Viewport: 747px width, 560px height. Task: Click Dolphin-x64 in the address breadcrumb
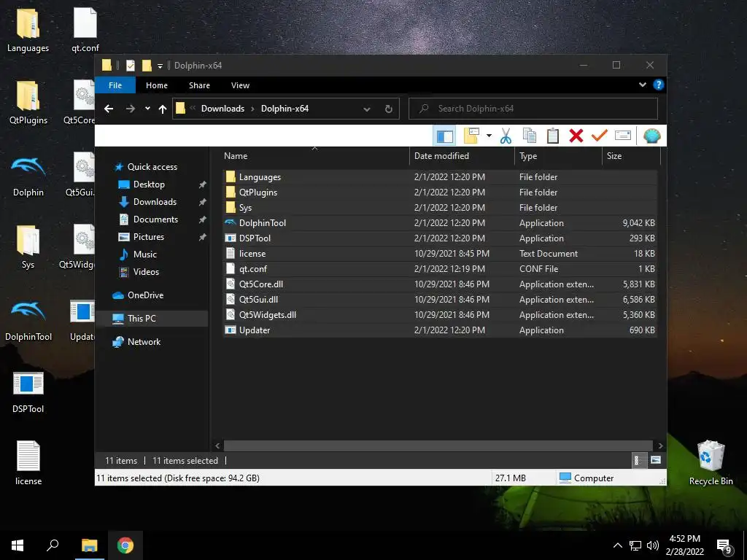pyautogui.click(x=285, y=109)
